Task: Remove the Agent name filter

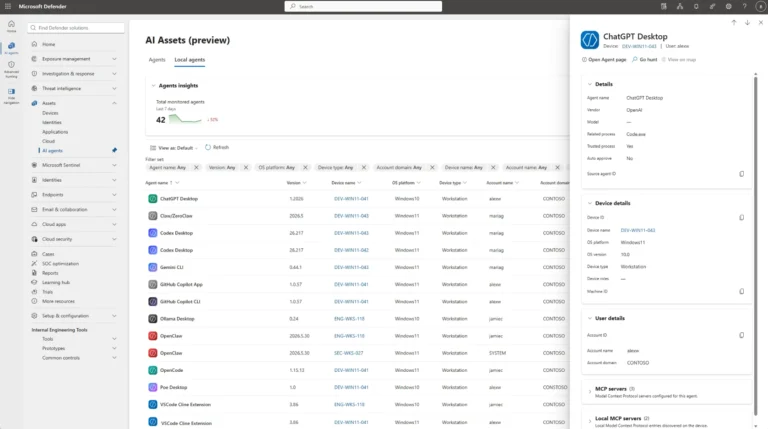Action: pyautogui.click(x=196, y=167)
